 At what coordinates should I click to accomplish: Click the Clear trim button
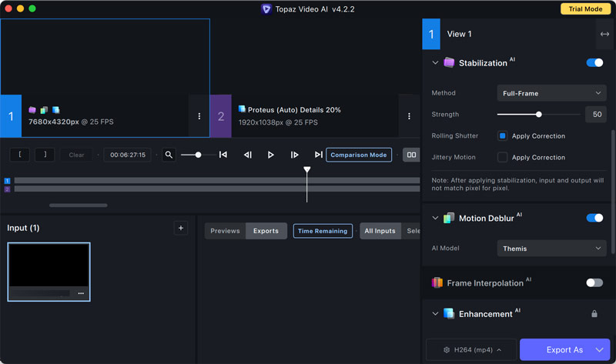(x=76, y=155)
